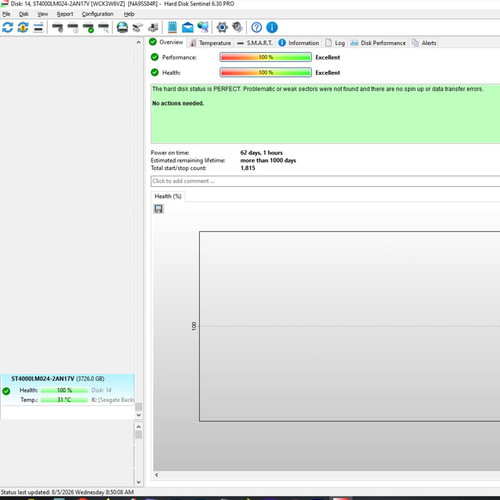Switch to the Temperature tab

pos(211,43)
